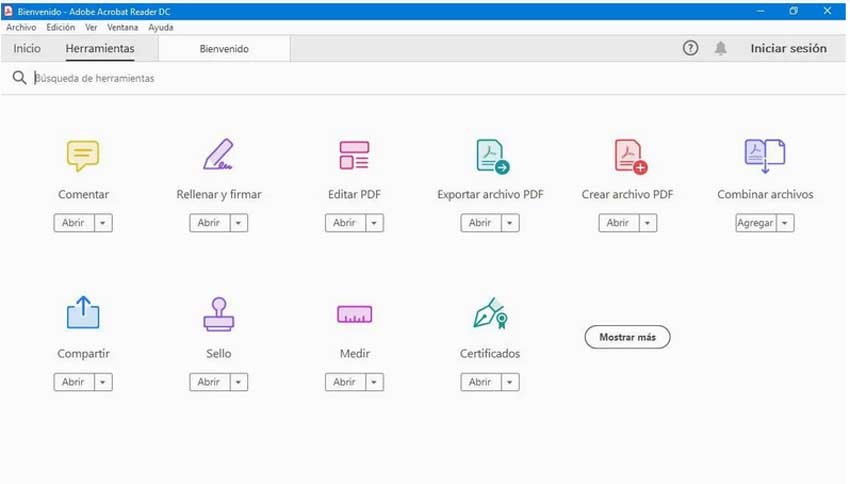Viewport: 850px width, 484px height.
Task: Open the help question mark icon
Action: click(690, 48)
